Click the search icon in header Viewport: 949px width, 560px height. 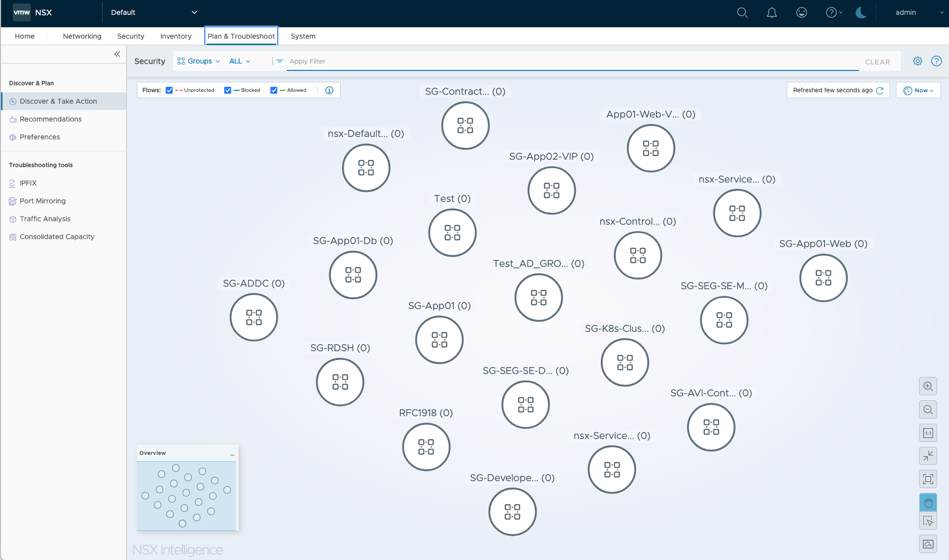pyautogui.click(x=742, y=13)
